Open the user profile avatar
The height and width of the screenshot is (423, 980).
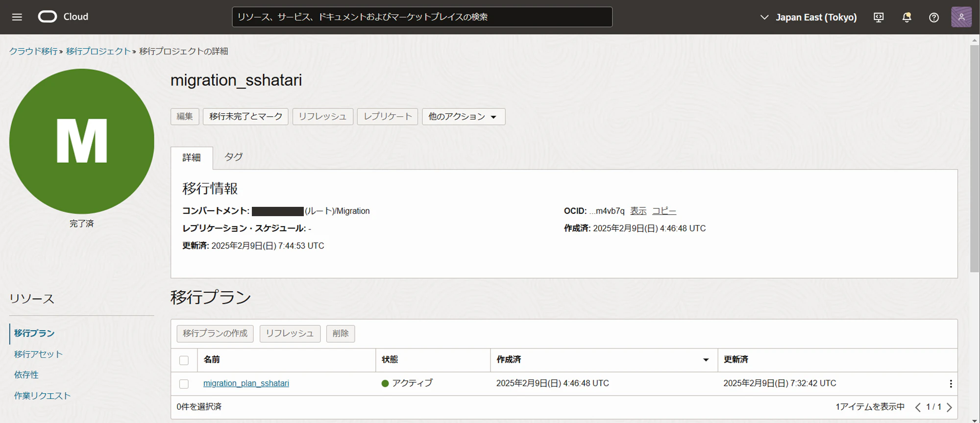tap(961, 17)
